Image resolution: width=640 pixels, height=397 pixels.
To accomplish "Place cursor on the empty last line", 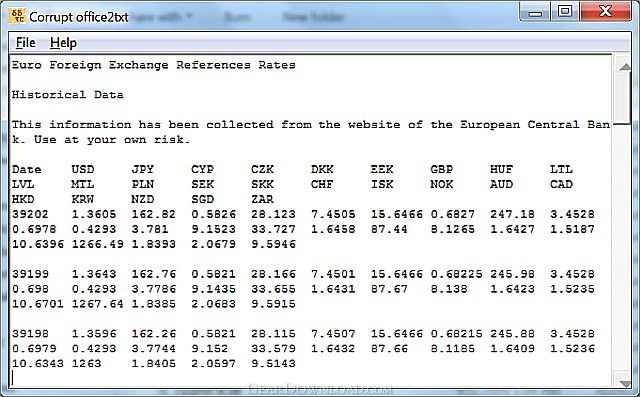I will [310, 378].
